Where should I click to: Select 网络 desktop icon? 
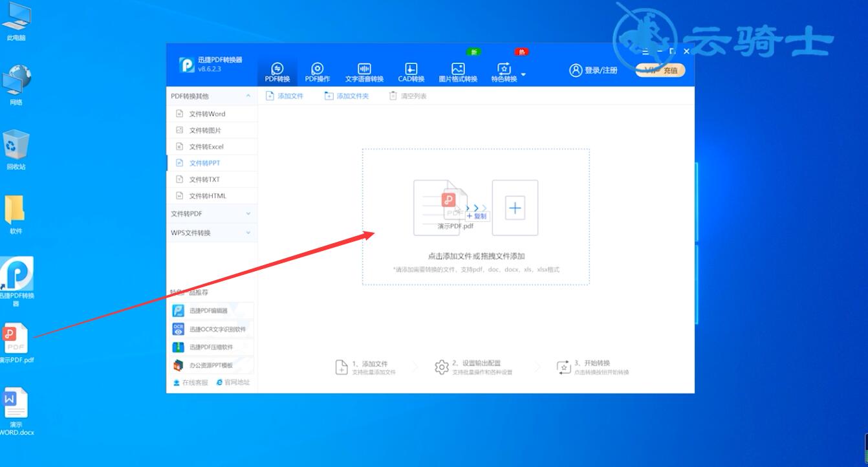16,85
